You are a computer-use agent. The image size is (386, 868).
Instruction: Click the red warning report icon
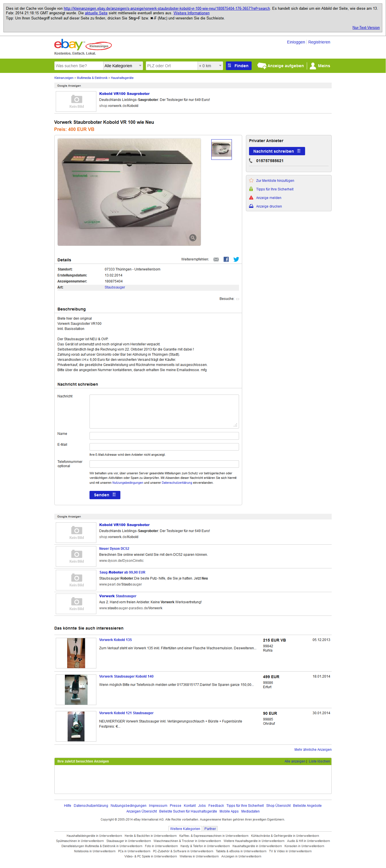(x=251, y=198)
